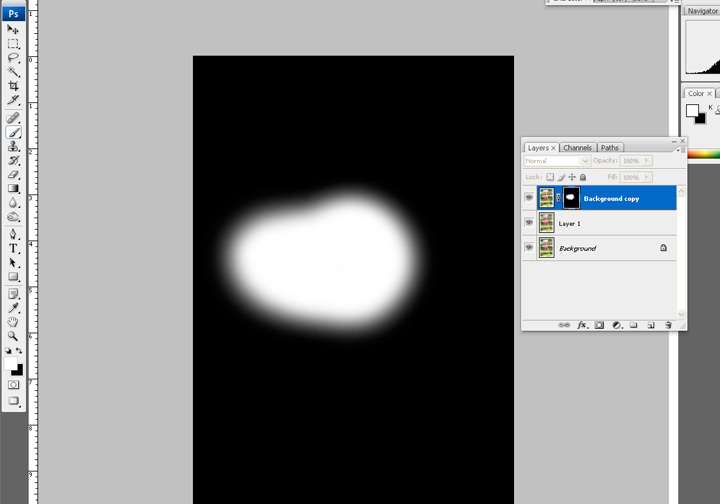Switch to the Channels tab

[x=577, y=148]
